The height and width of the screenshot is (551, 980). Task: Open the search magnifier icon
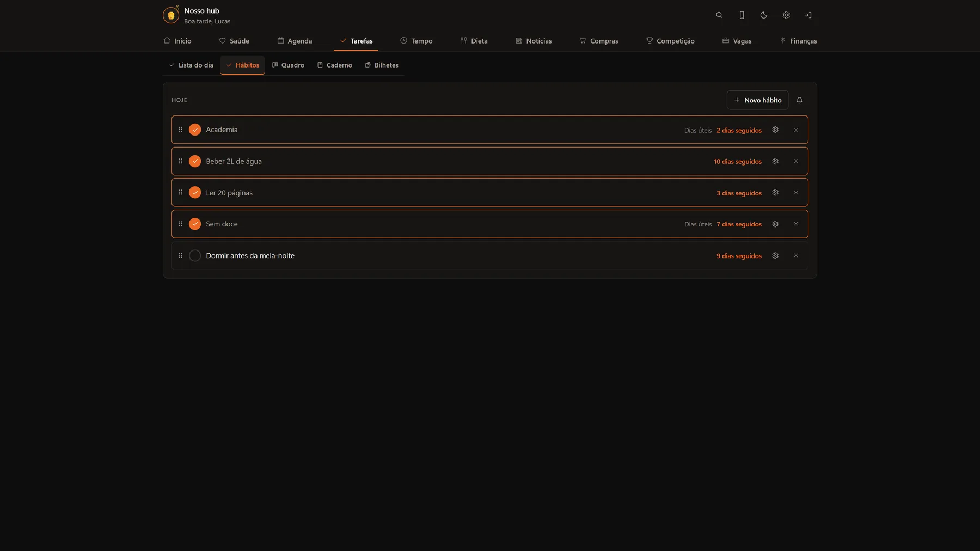click(x=719, y=15)
